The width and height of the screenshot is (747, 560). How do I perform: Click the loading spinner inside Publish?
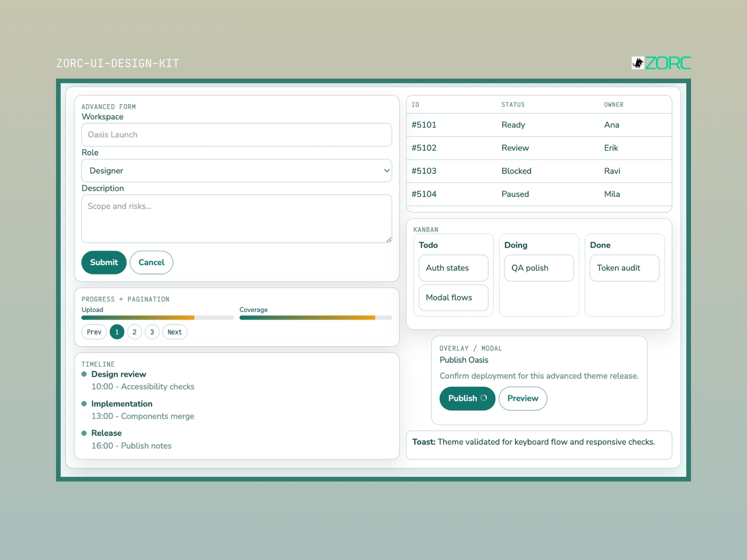click(484, 398)
